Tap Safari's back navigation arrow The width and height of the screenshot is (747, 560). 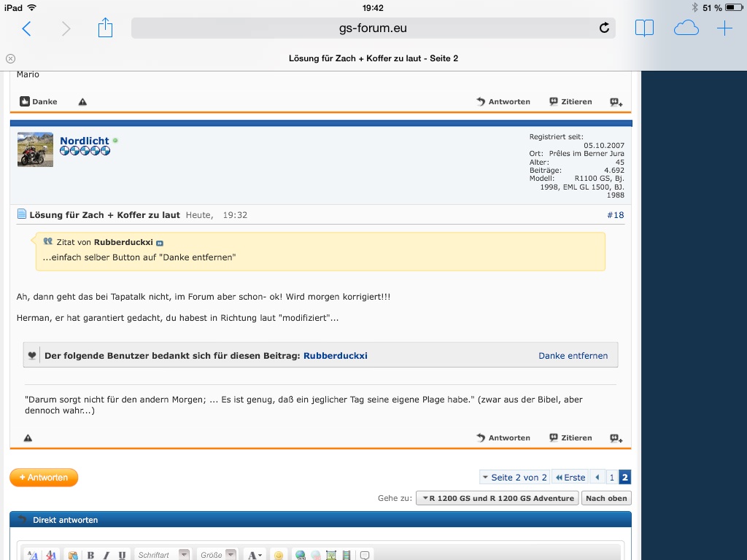[27, 28]
